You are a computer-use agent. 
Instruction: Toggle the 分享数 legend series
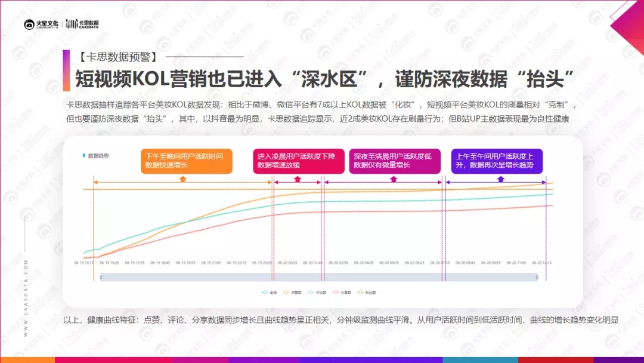(x=342, y=293)
